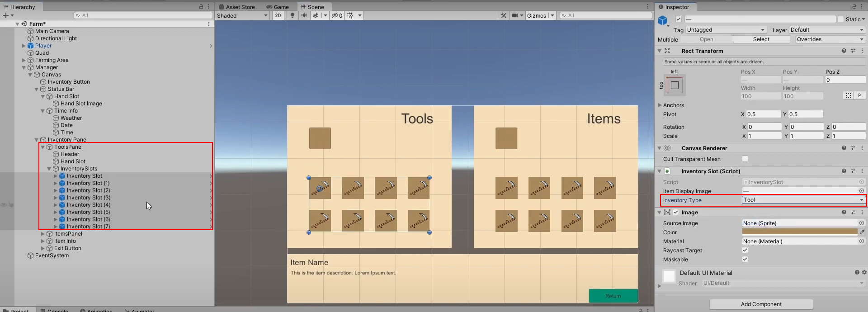
Task: Tick the Static checkbox
Action: coord(841,19)
